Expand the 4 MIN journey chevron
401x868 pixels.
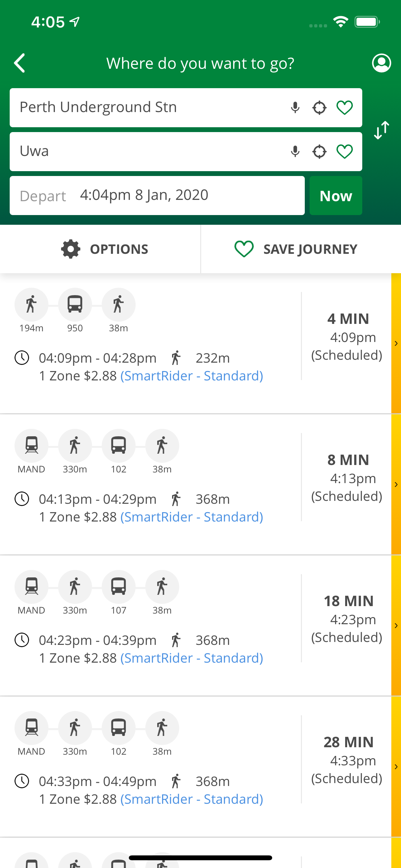396,343
